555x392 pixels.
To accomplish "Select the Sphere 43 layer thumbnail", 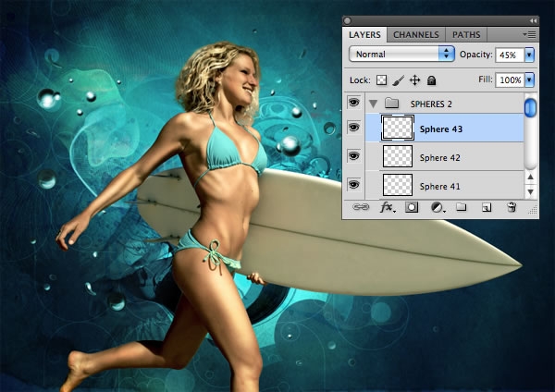I will pos(398,128).
